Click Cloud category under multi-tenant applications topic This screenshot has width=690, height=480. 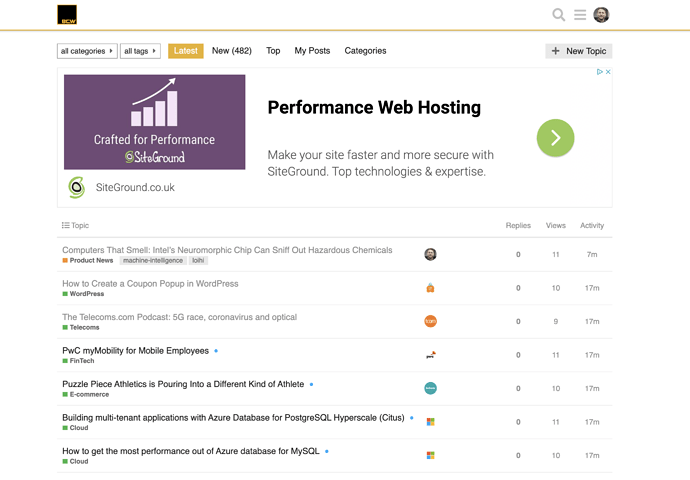click(x=75, y=428)
